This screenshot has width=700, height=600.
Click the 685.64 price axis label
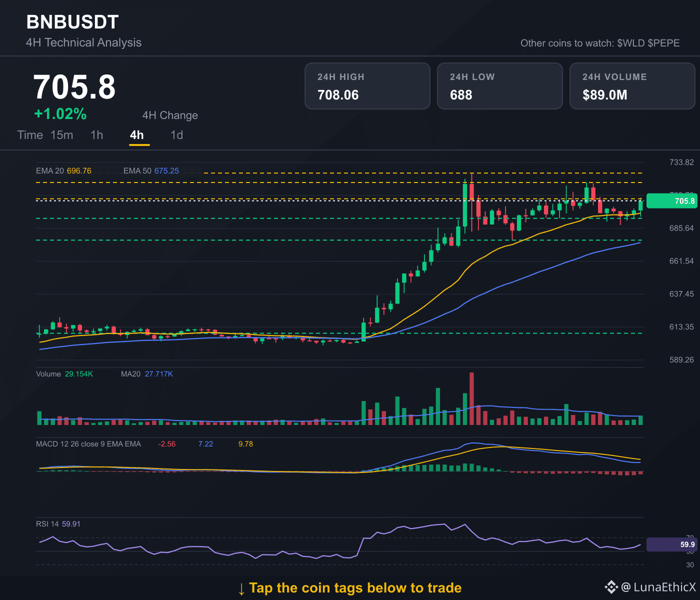(681, 228)
